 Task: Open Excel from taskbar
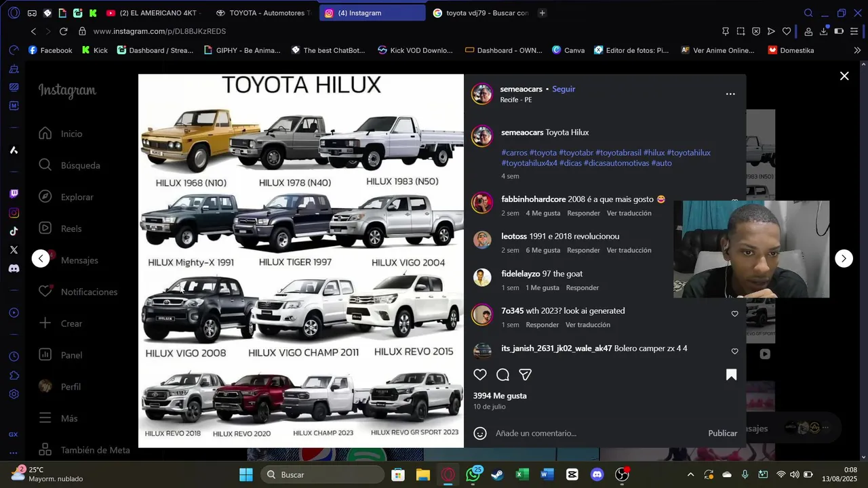click(x=522, y=474)
